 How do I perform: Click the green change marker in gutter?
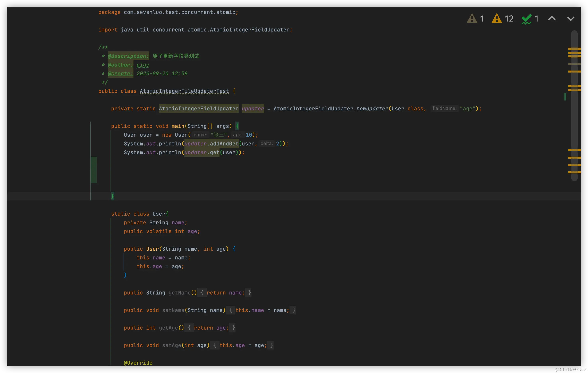[x=94, y=170]
